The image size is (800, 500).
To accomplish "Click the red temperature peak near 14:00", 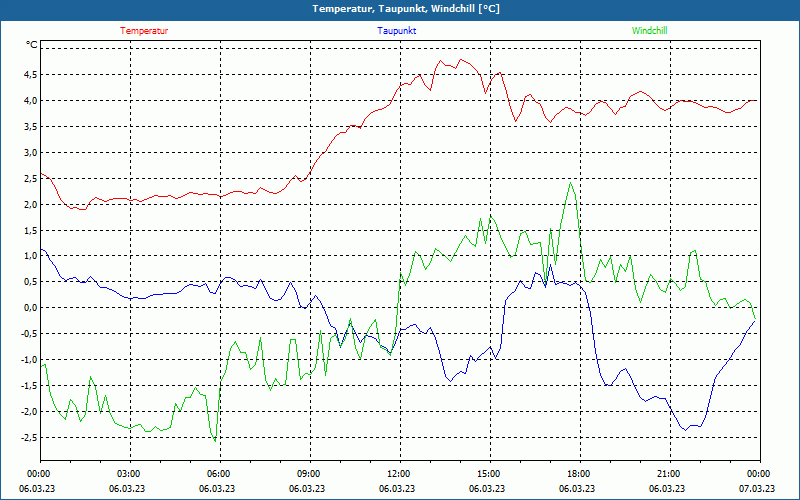I will tap(461, 60).
